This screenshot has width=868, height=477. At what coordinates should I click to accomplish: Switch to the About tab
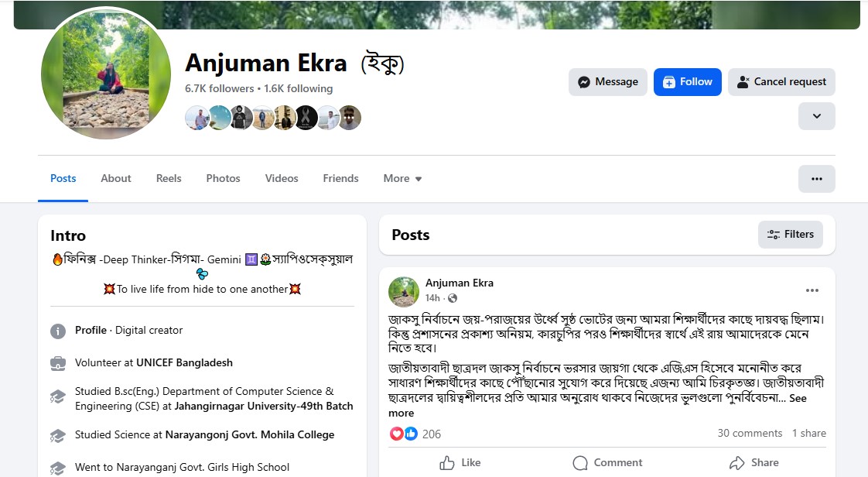tap(116, 178)
